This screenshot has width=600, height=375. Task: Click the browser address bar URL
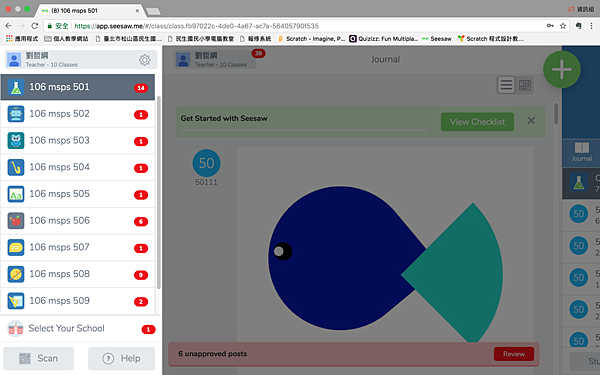coord(196,26)
